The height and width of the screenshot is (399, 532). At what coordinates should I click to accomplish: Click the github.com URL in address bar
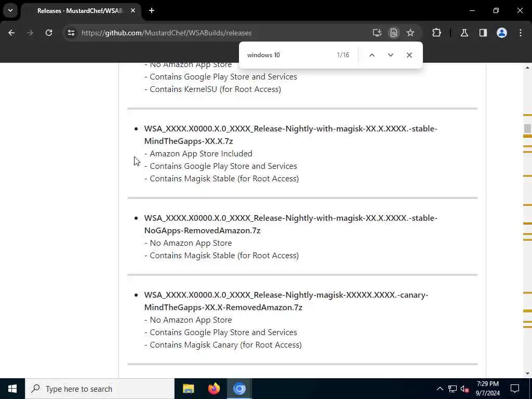tap(167, 33)
